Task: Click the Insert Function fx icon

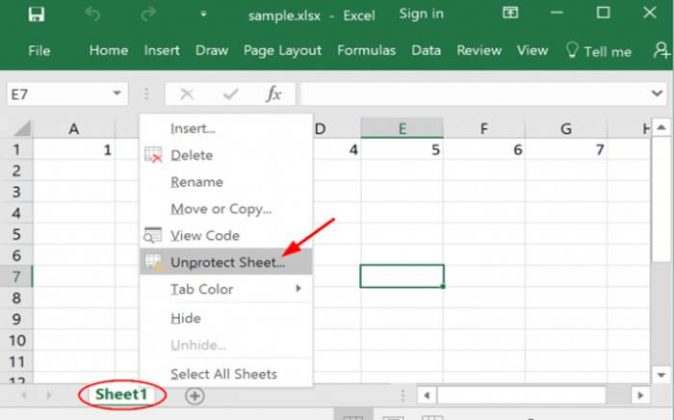Action: pos(273,94)
